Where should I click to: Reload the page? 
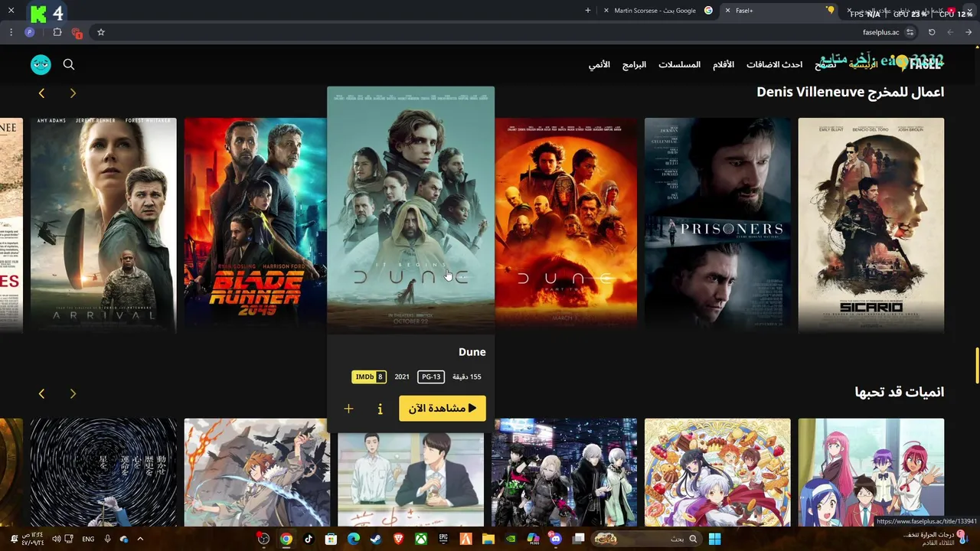(x=932, y=32)
